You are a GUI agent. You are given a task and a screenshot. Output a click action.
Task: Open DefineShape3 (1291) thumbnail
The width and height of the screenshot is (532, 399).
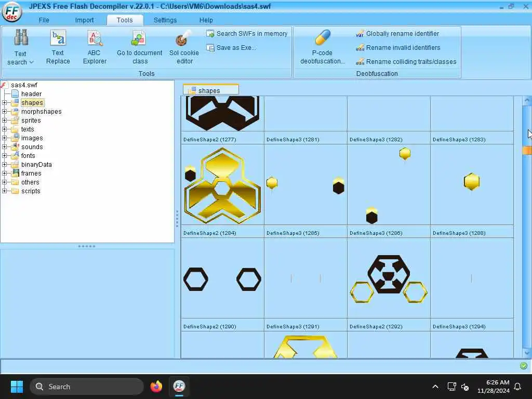pyautogui.click(x=305, y=279)
